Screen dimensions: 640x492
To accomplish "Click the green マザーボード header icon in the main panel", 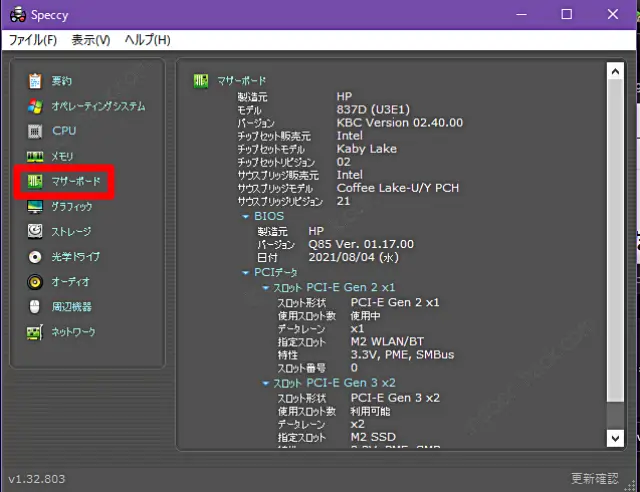I will [201, 80].
